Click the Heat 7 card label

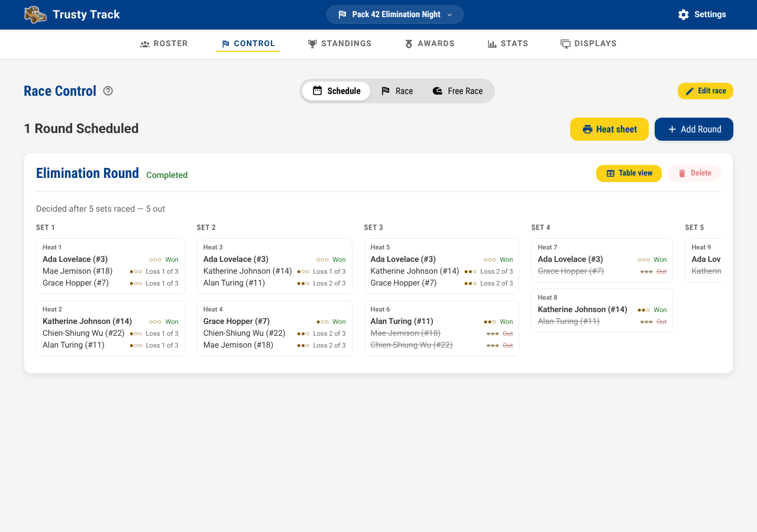(x=548, y=247)
